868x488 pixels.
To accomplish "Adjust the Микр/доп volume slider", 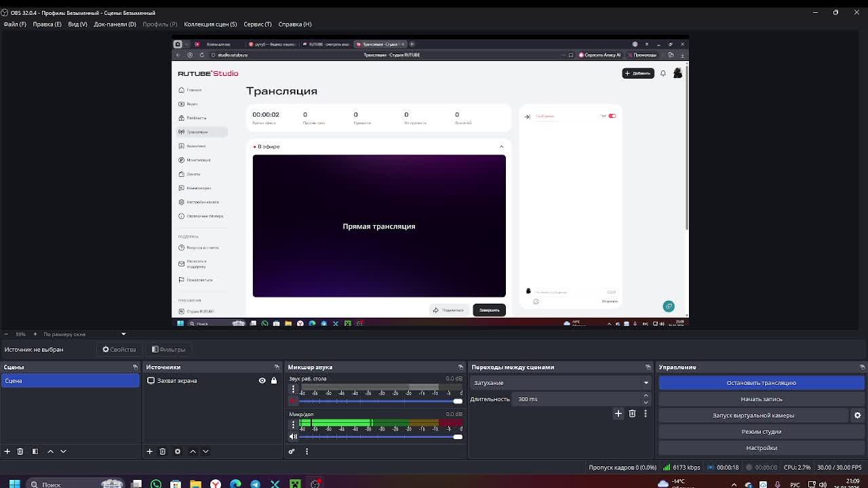I will (381, 436).
